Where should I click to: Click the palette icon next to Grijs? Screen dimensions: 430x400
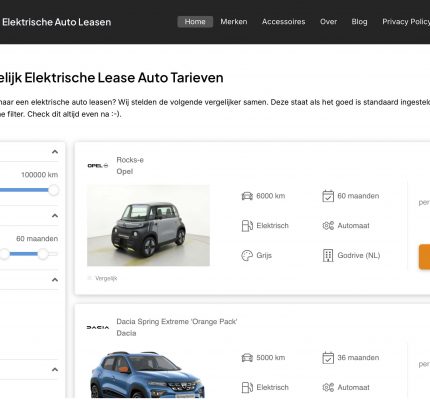click(x=247, y=256)
